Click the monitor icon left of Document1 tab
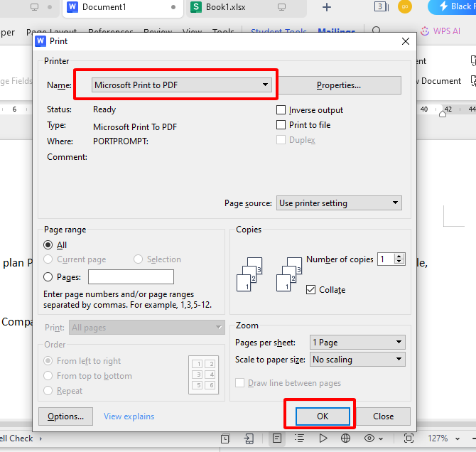The height and width of the screenshot is (452, 476). point(34,7)
